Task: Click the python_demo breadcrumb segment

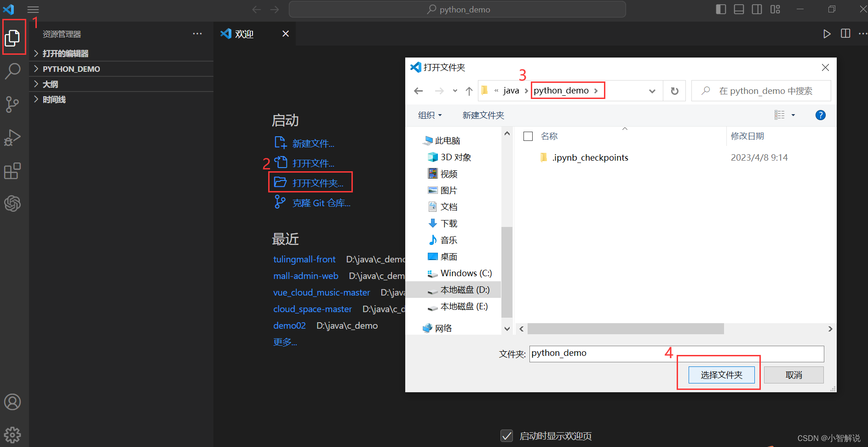Action: tap(561, 91)
